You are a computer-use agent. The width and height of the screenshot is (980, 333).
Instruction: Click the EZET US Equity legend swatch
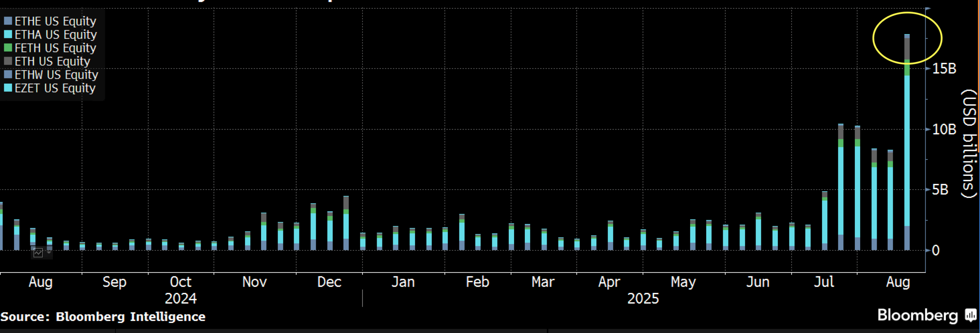tap(8, 88)
